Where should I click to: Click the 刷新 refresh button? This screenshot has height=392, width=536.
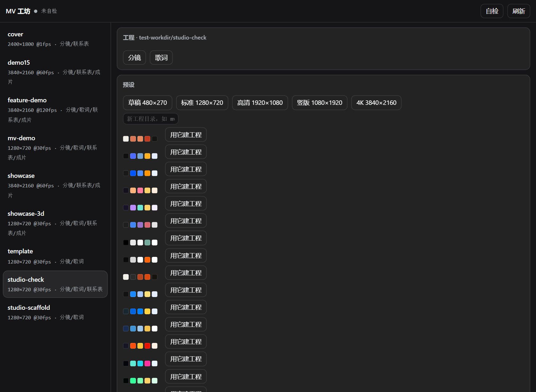coord(518,11)
